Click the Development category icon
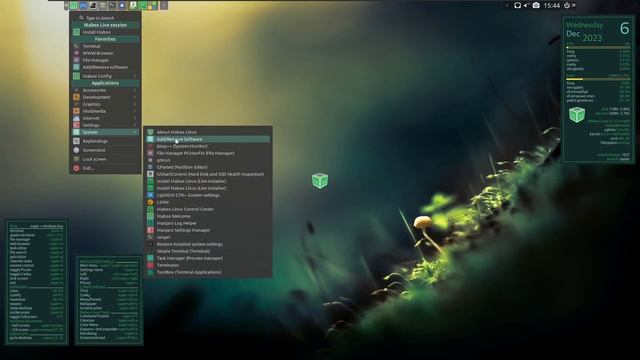Viewport: 640px width, 360px height. pos(76,97)
